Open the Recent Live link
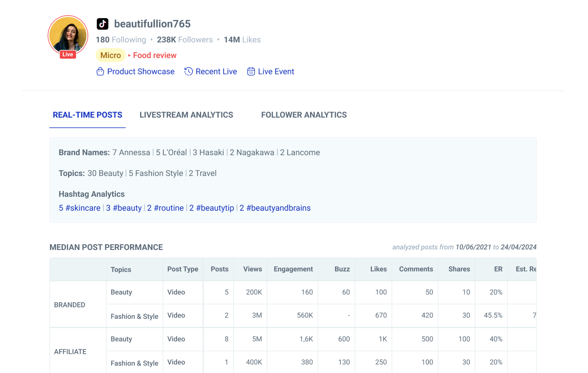 coord(216,71)
